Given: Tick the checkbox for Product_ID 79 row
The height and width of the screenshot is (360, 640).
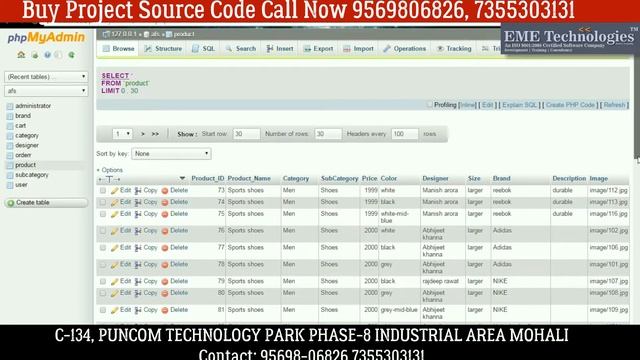Looking at the screenshot, I should click(103, 281).
